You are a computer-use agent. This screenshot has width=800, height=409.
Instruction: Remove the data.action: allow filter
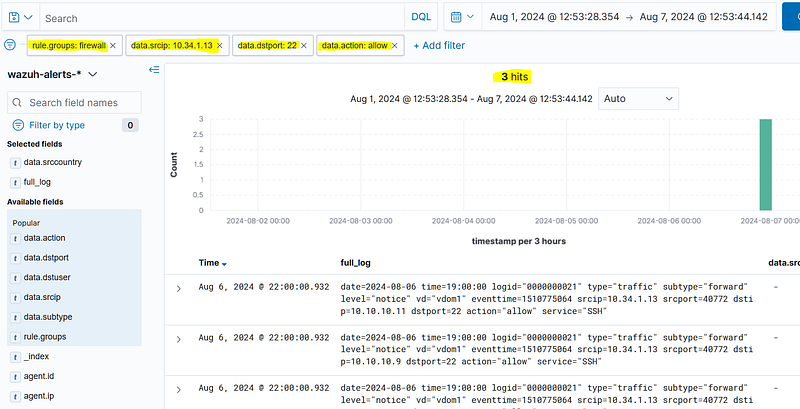point(394,45)
